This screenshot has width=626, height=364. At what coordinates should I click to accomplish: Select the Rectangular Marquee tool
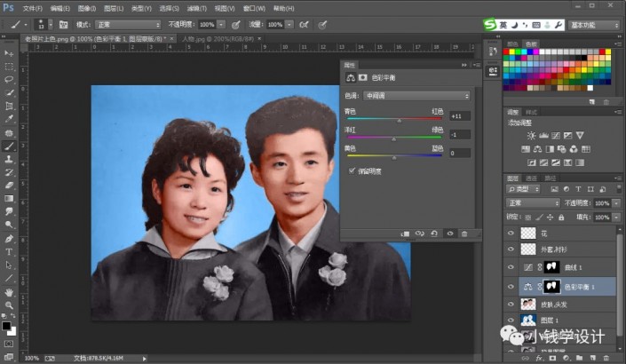[9, 67]
